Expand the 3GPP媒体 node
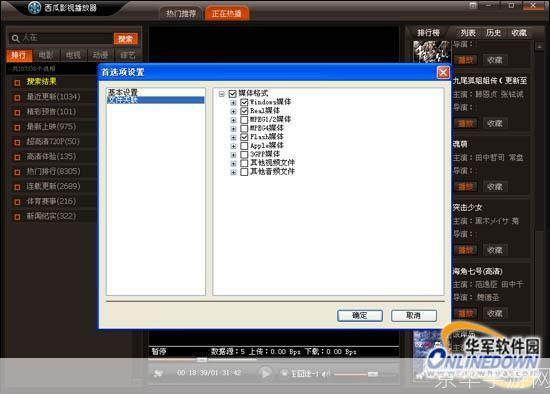Screen dimensions: 550x394 coord(233,155)
